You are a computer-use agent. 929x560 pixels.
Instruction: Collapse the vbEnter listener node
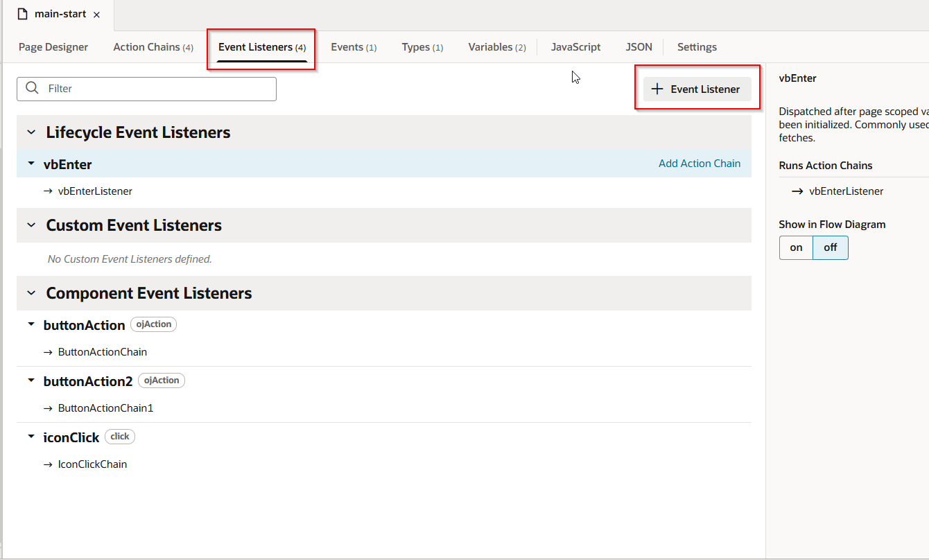tap(31, 164)
